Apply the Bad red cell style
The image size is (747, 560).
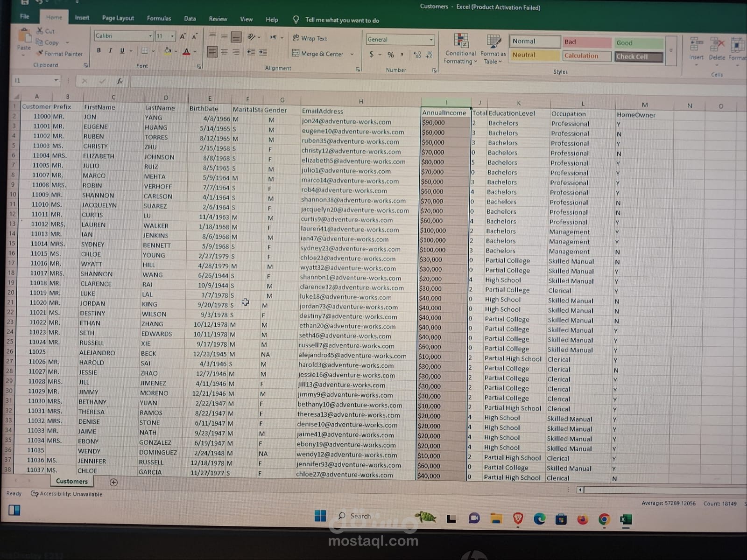pos(587,42)
